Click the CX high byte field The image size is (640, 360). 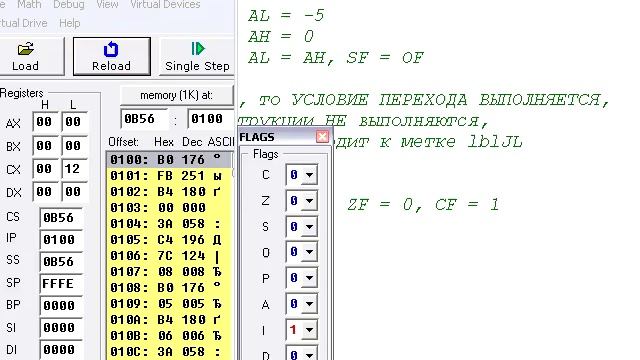45,169
